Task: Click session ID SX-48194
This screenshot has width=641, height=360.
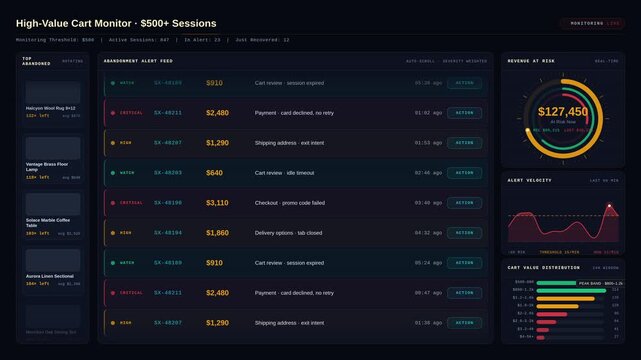Action: tap(168, 233)
